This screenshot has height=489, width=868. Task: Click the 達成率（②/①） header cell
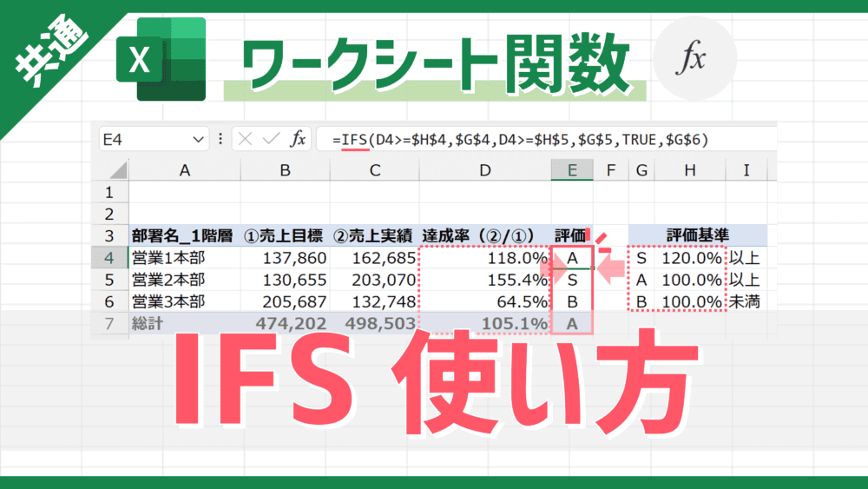point(485,235)
